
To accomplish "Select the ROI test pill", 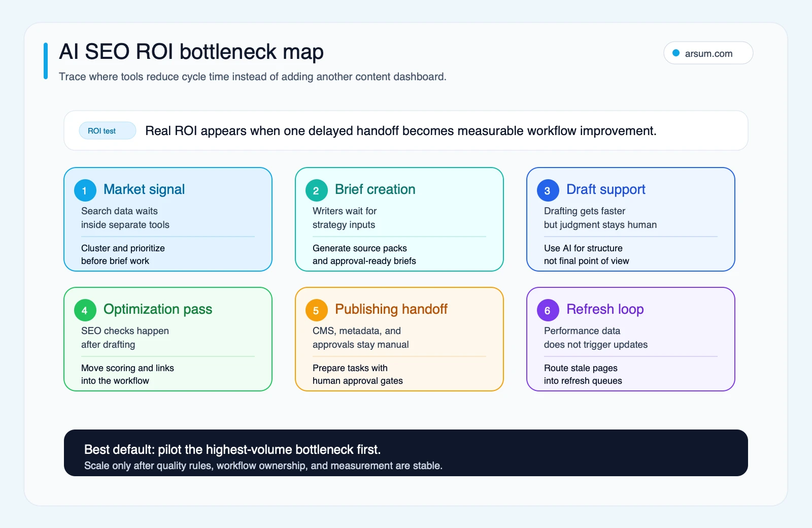I will [107, 130].
